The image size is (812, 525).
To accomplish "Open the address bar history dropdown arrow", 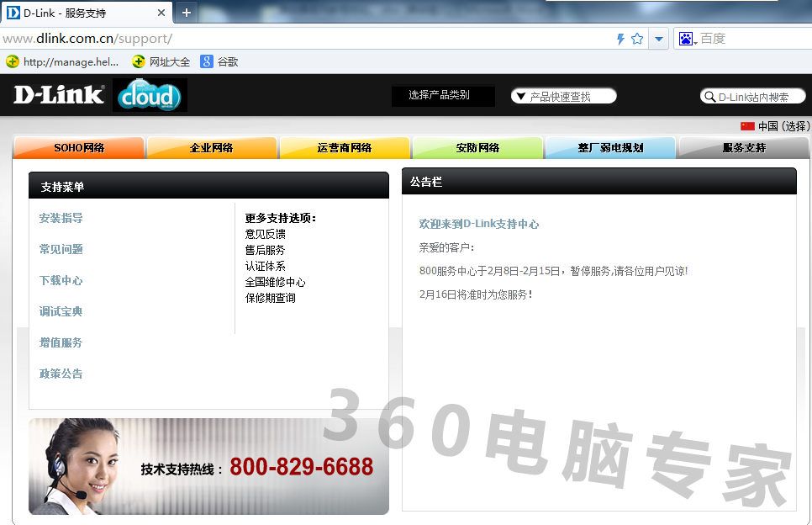I will pos(659,39).
